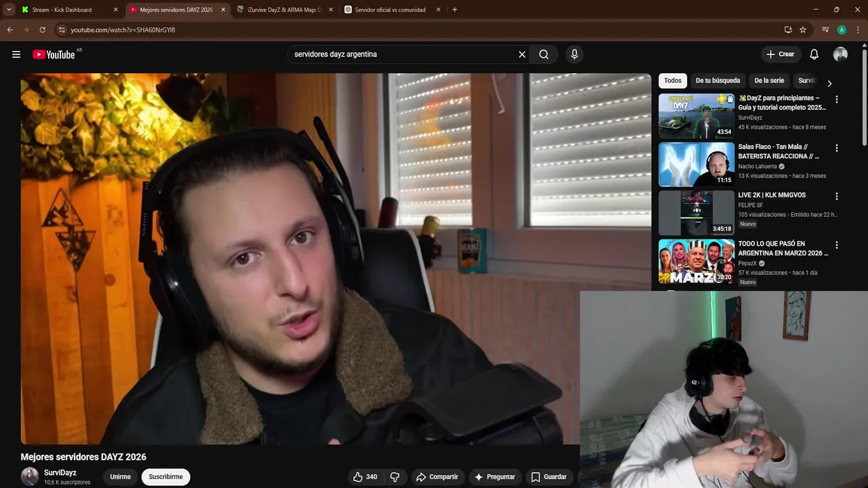Open the SurviDayz channel name link

pos(60,472)
